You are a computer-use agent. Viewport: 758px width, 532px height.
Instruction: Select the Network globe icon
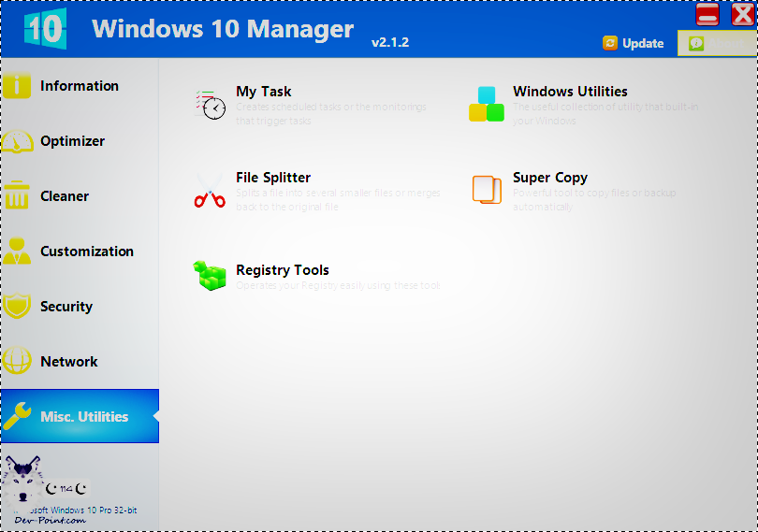[x=18, y=362]
